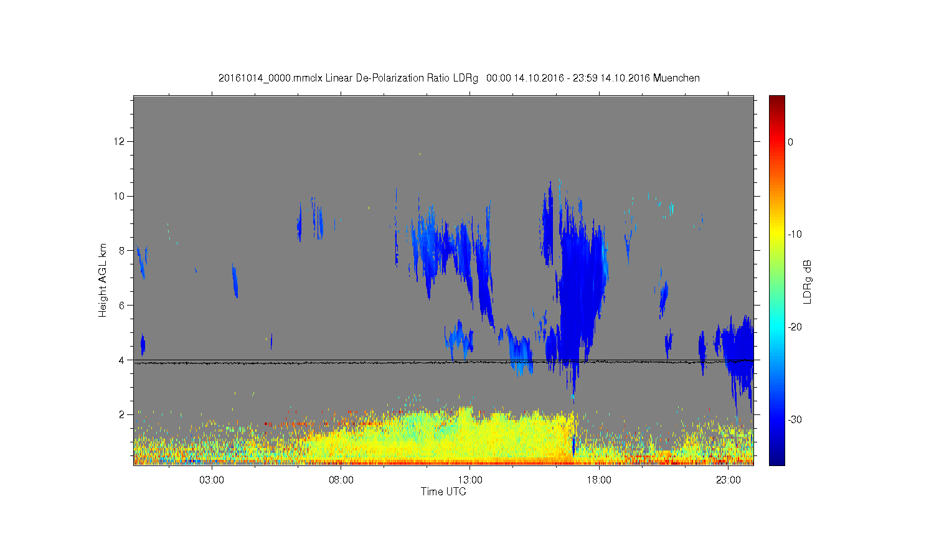This screenshot has width=934, height=560.
Task: Click the 13:00 time tick label
Action: point(470,480)
